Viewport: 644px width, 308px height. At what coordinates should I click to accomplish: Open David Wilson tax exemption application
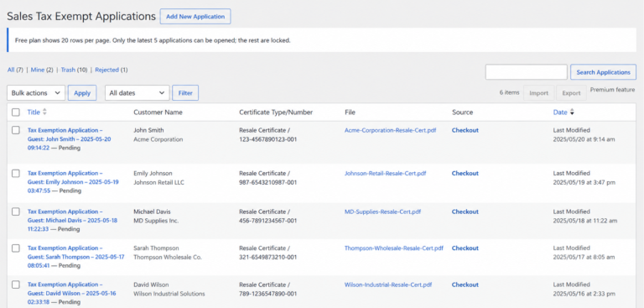pyautogui.click(x=72, y=293)
